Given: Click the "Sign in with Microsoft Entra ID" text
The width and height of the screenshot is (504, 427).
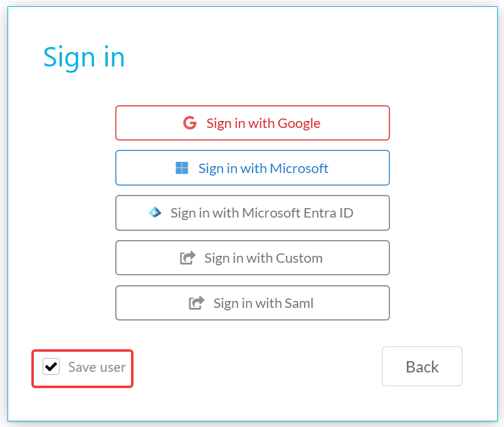Looking at the screenshot, I should point(262,213).
